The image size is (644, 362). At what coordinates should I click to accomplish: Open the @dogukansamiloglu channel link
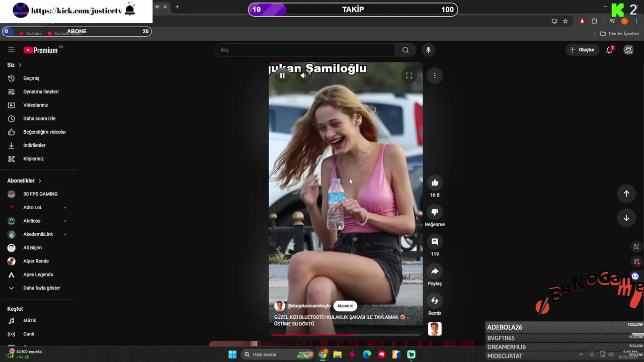coord(309,306)
